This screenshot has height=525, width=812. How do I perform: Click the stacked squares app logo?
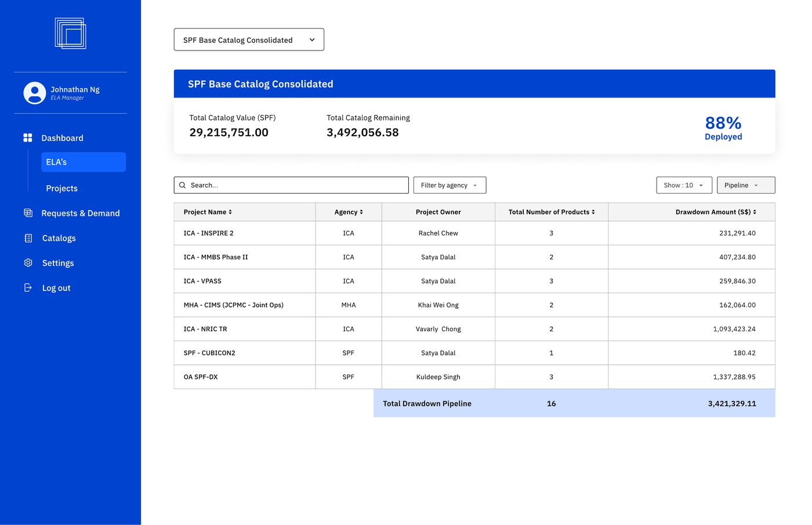pyautogui.click(x=70, y=33)
